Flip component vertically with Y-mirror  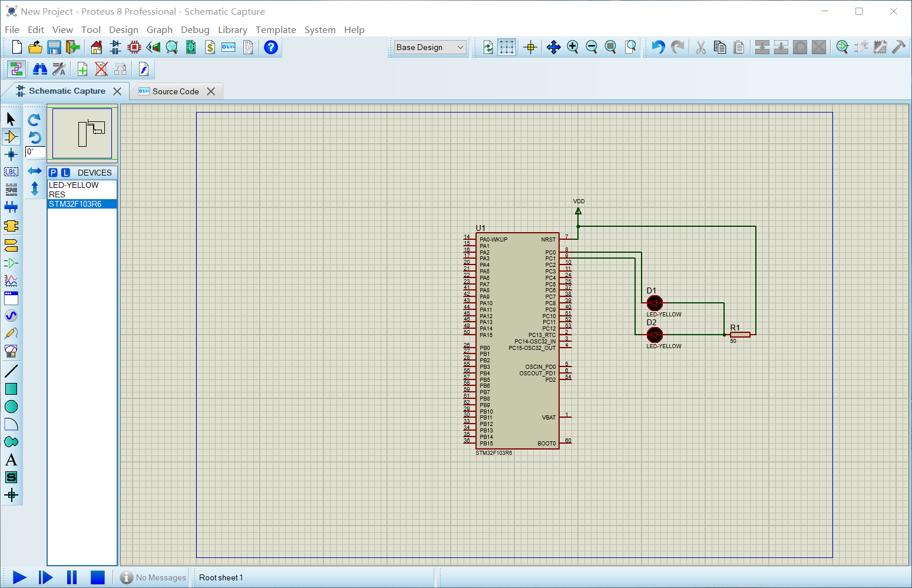coord(35,189)
